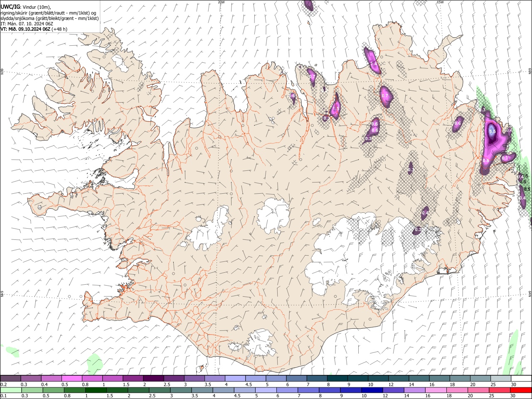Pick lower-row pink swatch between 18 and 20
532x399 pixels.
(x=457, y=390)
